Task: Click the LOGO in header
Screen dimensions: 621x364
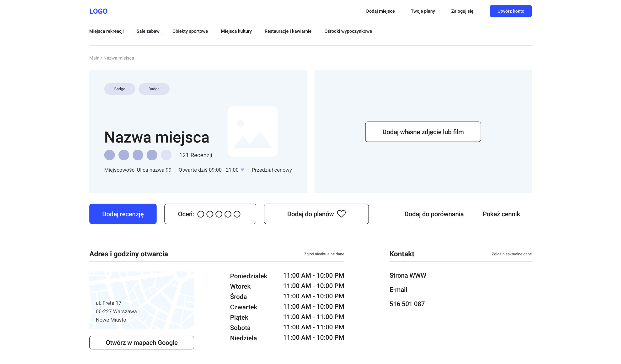Action: (x=98, y=11)
